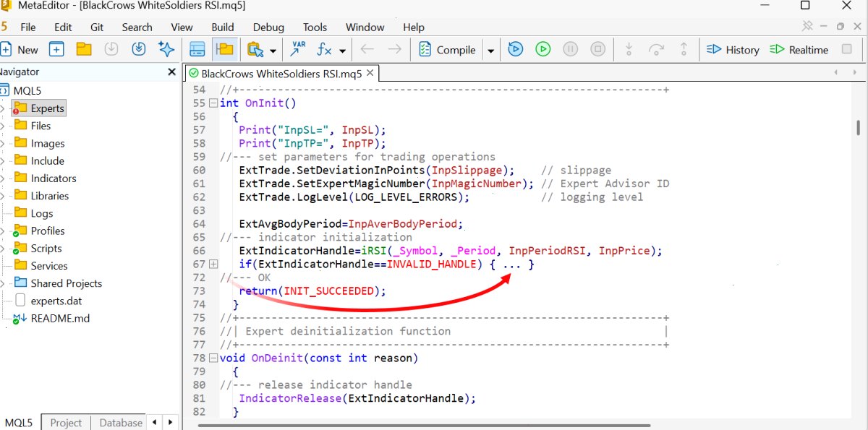The width and height of the screenshot is (868, 430).
Task: Click the green start debugging play icon
Action: [542, 50]
